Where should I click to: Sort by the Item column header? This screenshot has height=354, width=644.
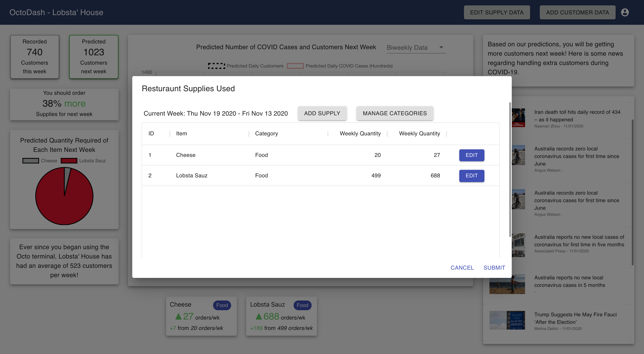point(181,133)
